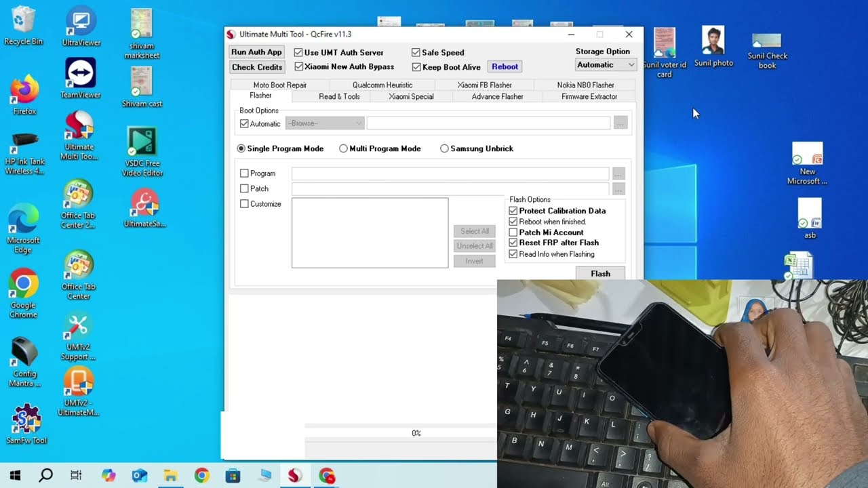Open the Read & Tools tab
Viewport: 868px width, 488px height.
[x=339, y=96]
